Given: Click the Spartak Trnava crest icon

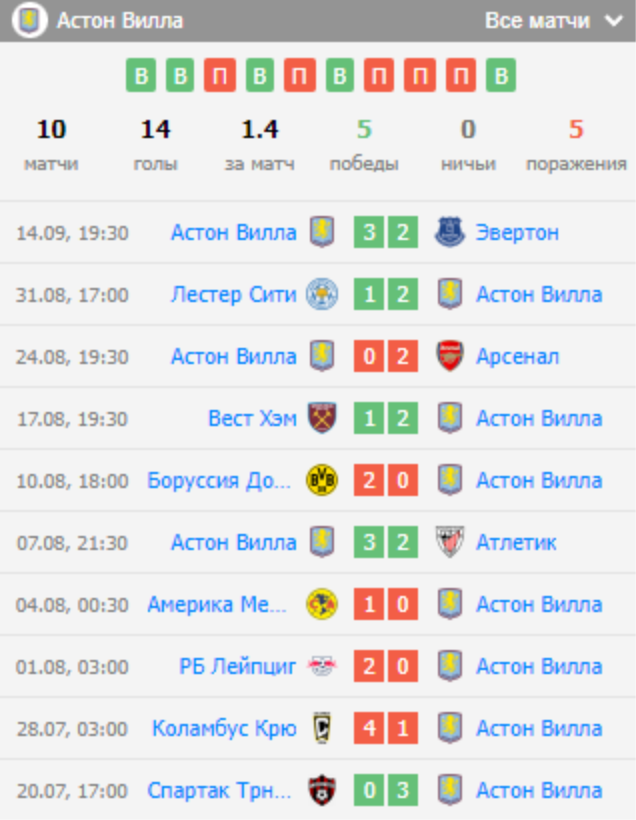Looking at the screenshot, I should (322, 791).
